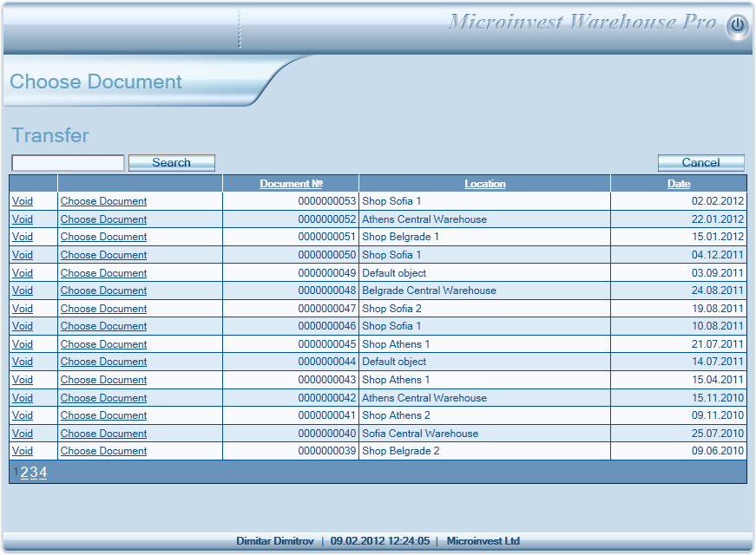Void document 0000000047
The height and width of the screenshot is (555, 756).
[23, 309]
